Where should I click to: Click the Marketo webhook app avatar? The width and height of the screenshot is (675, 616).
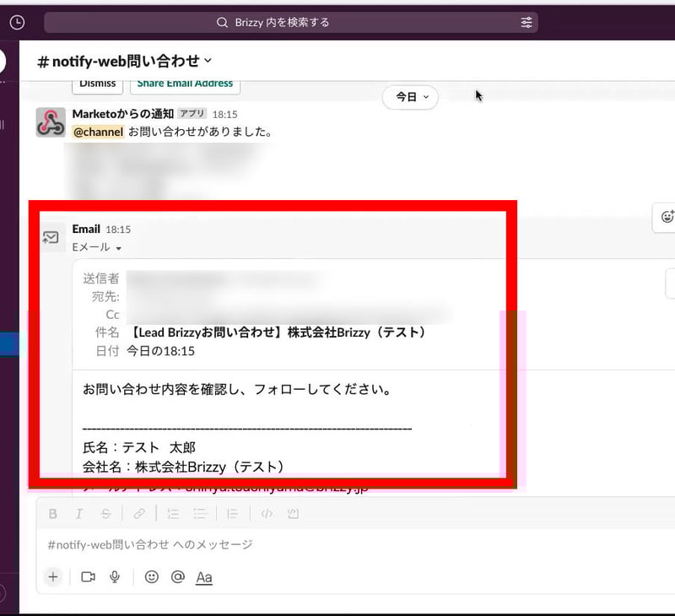tap(51, 122)
